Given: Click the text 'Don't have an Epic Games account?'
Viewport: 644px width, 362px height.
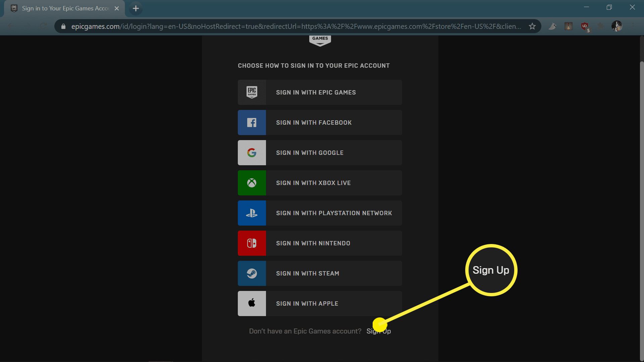Looking at the screenshot, I should 305,331.
